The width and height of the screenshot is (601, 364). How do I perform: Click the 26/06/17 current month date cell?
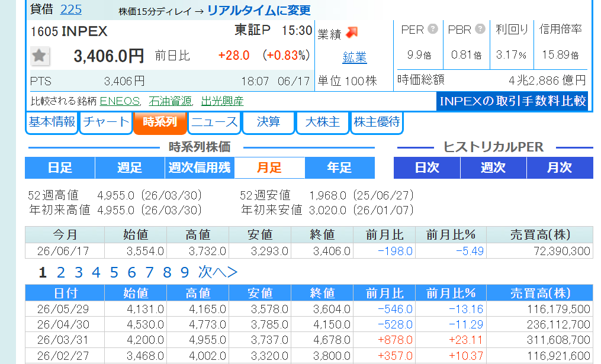[63, 251]
